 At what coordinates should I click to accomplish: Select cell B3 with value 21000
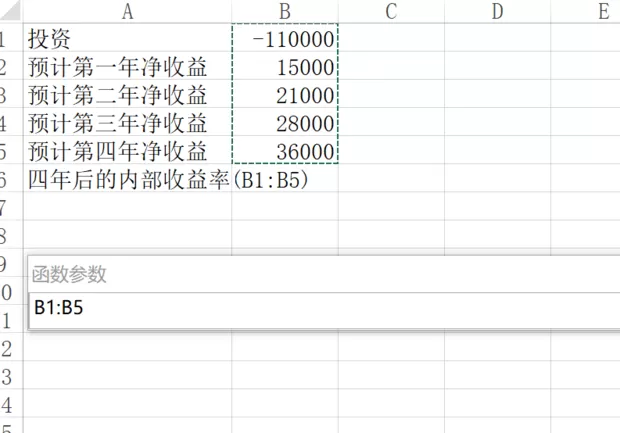(285, 94)
